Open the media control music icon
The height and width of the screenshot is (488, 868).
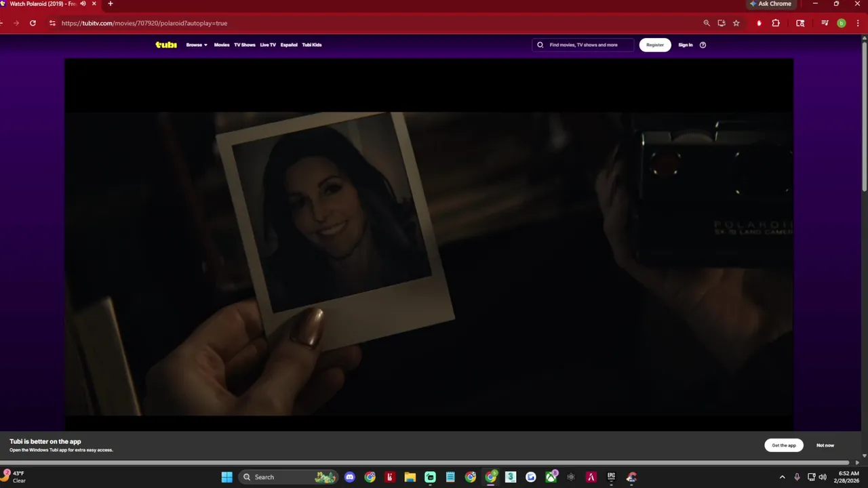(x=825, y=23)
